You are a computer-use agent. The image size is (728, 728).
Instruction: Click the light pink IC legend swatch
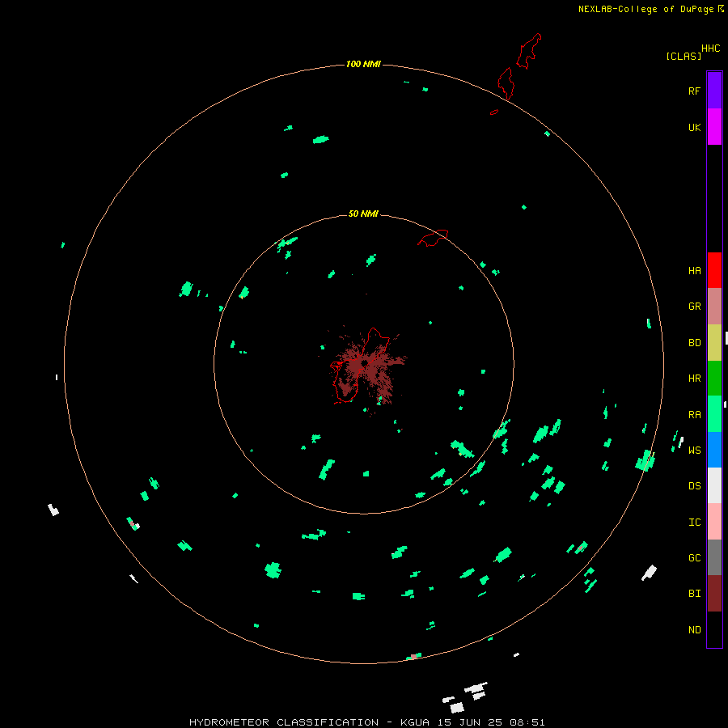(714, 522)
